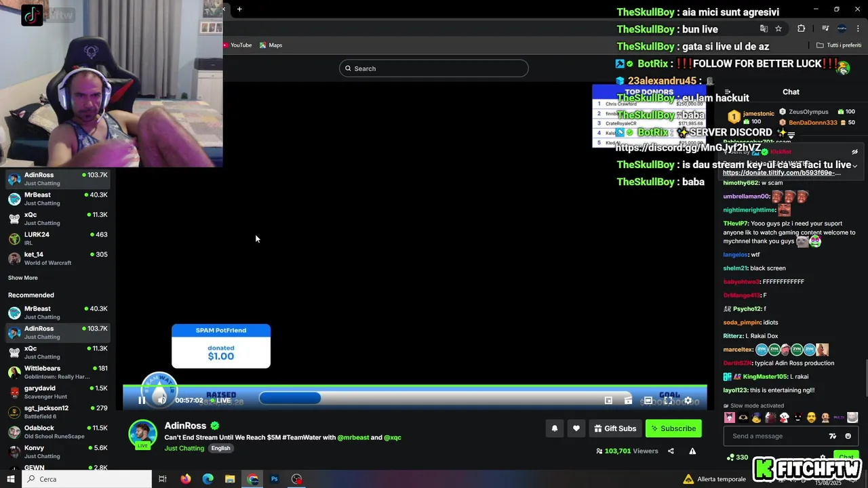
Task: Insert the black devil face quick emote
Action: click(798, 418)
